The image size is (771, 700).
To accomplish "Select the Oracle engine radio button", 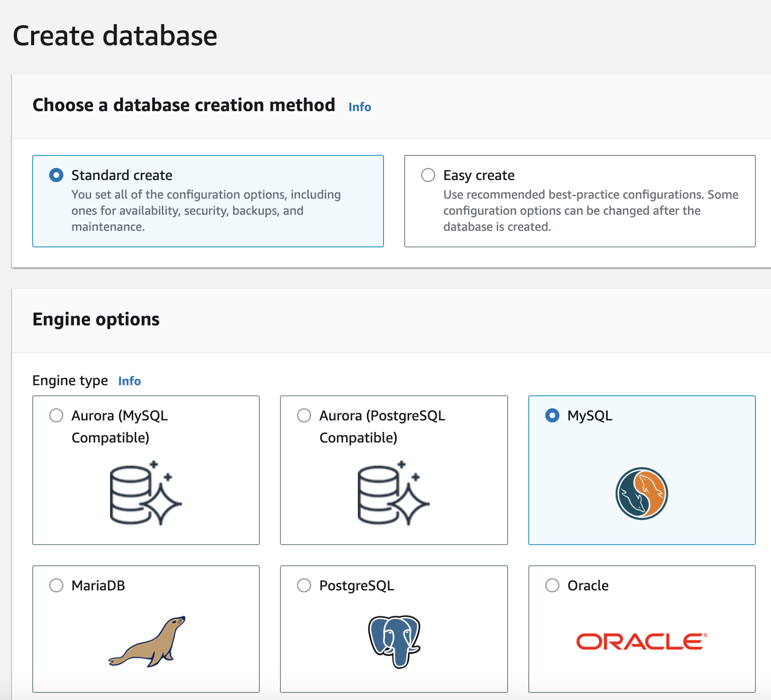I will 552,585.
